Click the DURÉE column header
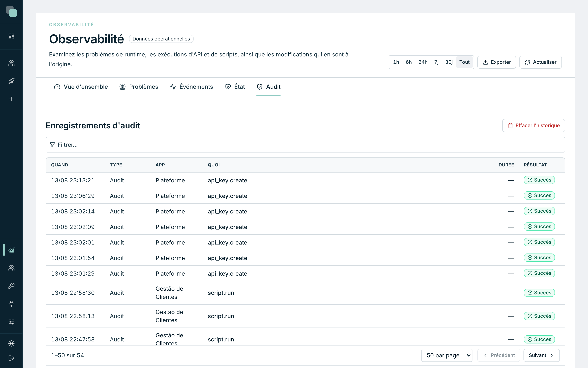Screen dimensions: 588x368 (506, 165)
